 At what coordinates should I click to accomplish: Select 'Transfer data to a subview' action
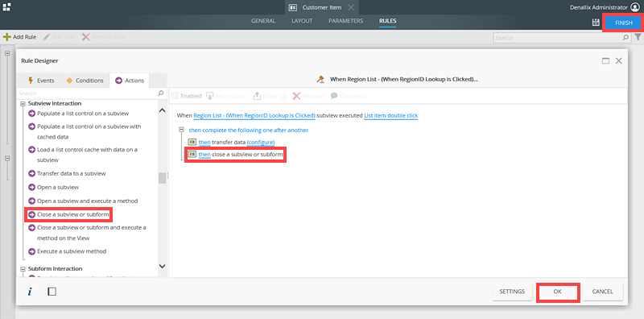pos(72,173)
